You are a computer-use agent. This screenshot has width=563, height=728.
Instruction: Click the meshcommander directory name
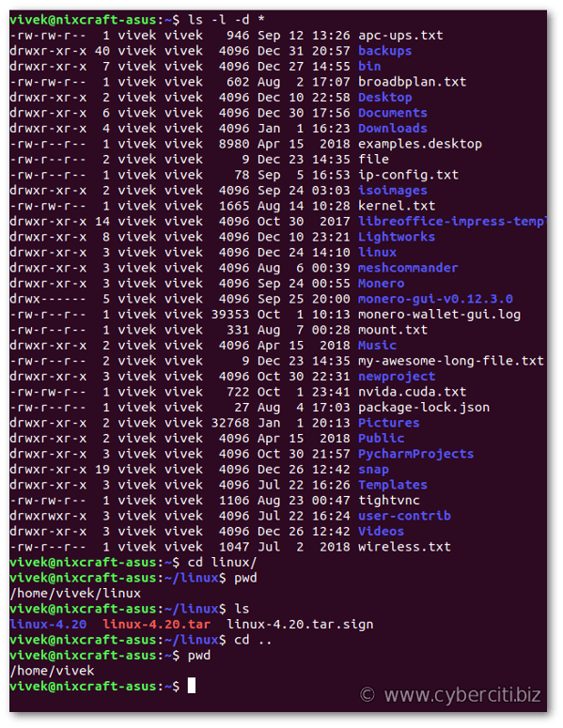click(408, 268)
